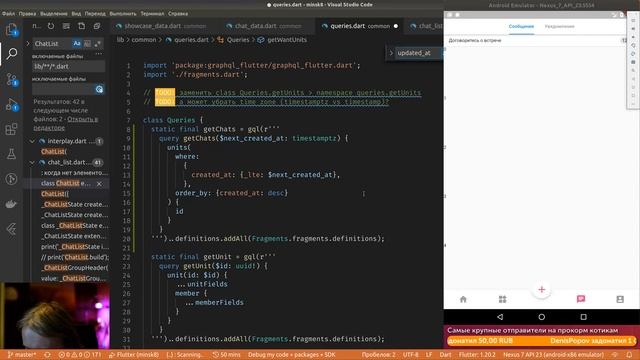This screenshot has height=360, width=640.
Task: Tap grid icon in app bottom navigation
Action: [502, 299]
